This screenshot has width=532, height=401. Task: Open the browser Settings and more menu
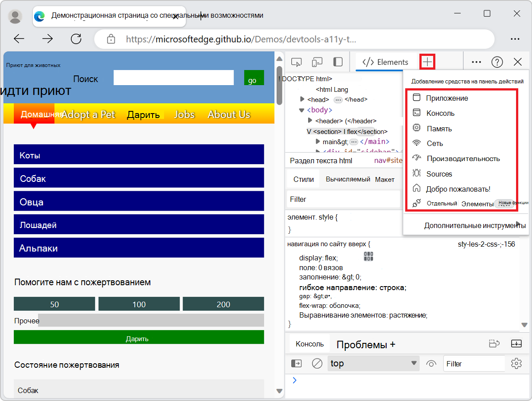point(515,39)
